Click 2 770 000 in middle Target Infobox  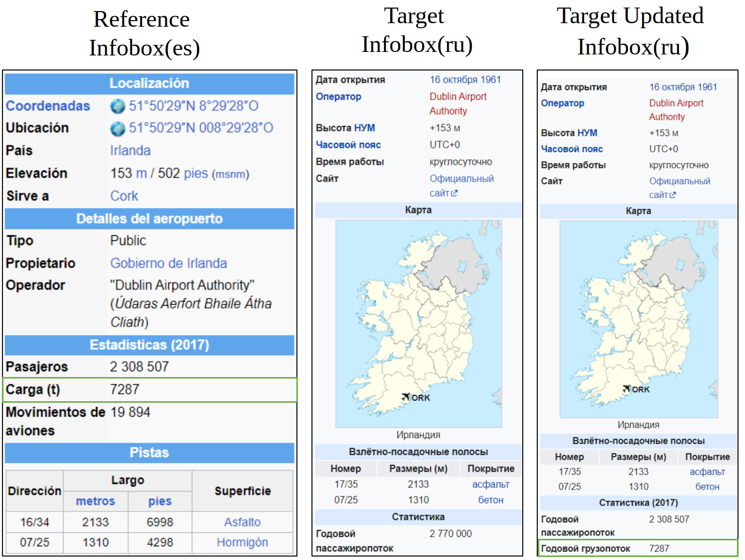tap(451, 534)
